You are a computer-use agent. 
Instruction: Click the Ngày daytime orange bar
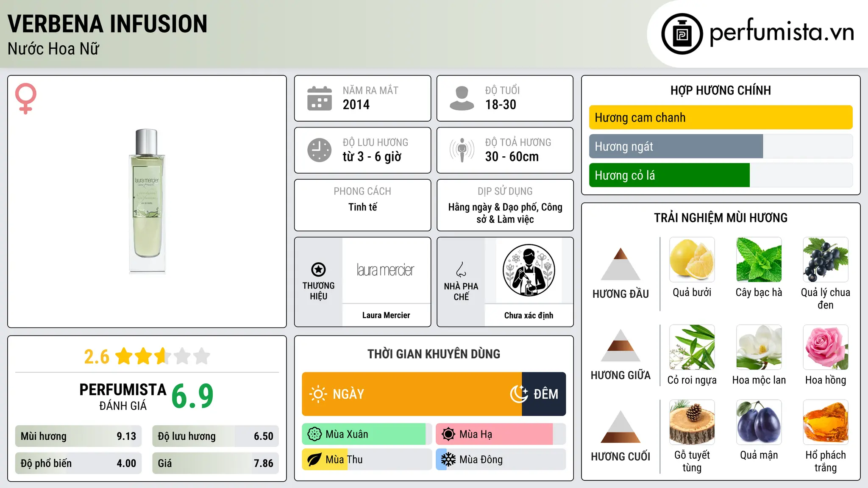coord(412,394)
